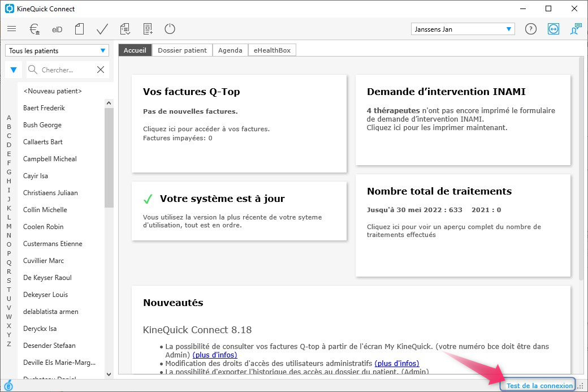Select patient Bush George
This screenshot has height=392, width=588.
[42, 125]
